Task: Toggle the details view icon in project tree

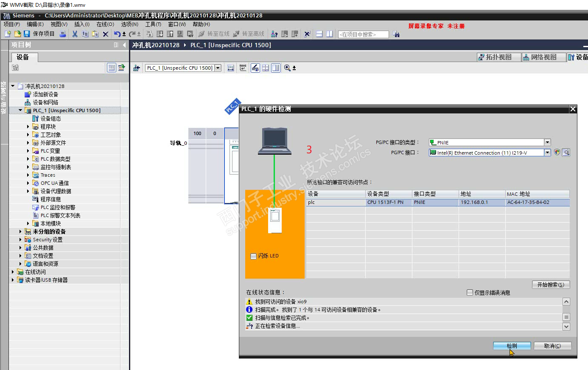Action: (x=112, y=68)
